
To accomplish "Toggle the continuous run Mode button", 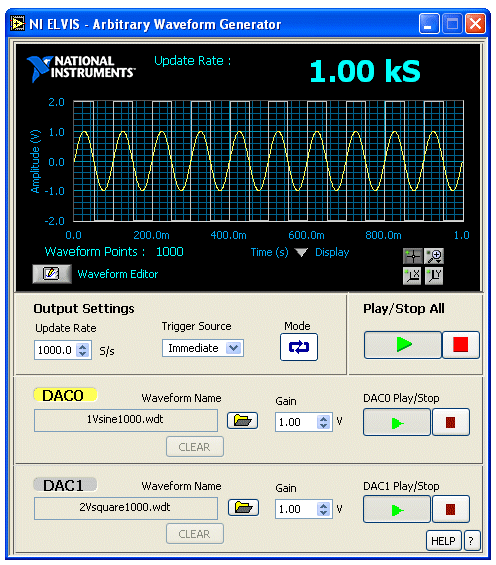I will [299, 347].
